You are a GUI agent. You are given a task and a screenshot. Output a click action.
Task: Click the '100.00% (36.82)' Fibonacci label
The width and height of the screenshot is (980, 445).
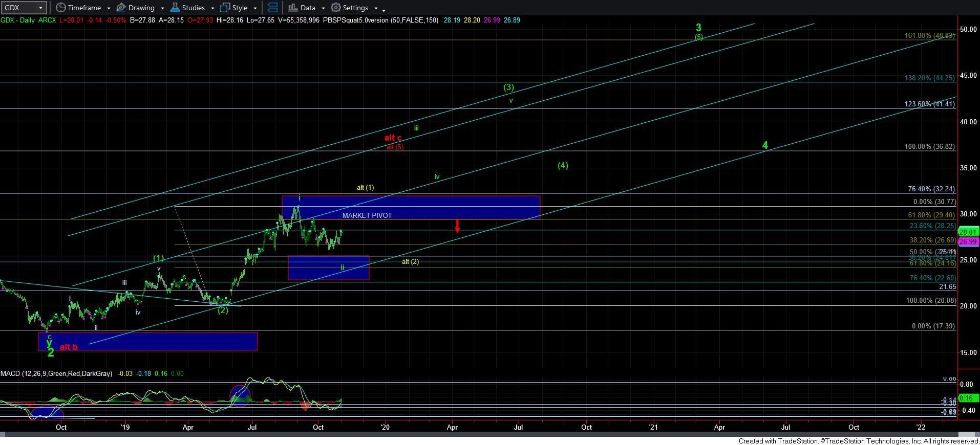[929, 147]
